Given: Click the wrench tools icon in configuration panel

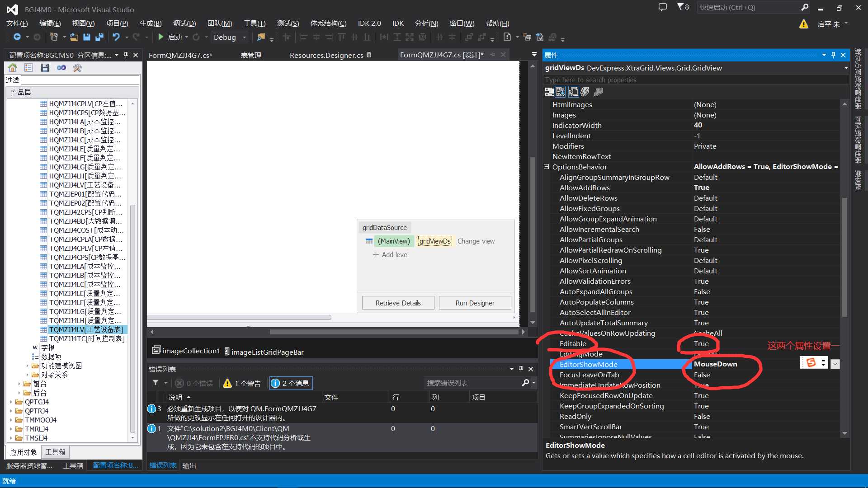Looking at the screenshot, I should (x=77, y=68).
